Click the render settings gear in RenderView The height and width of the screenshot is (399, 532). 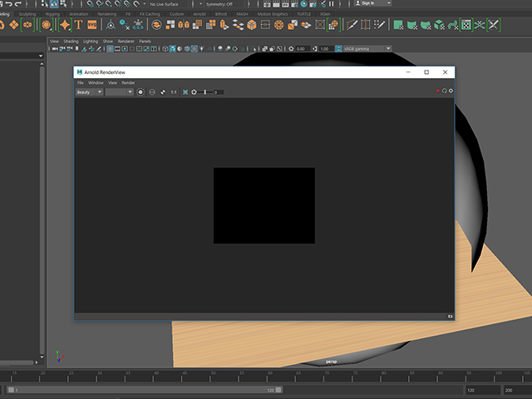click(451, 91)
